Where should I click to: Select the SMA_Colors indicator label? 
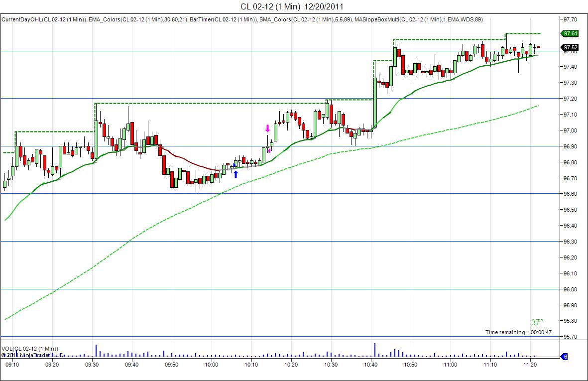point(306,19)
